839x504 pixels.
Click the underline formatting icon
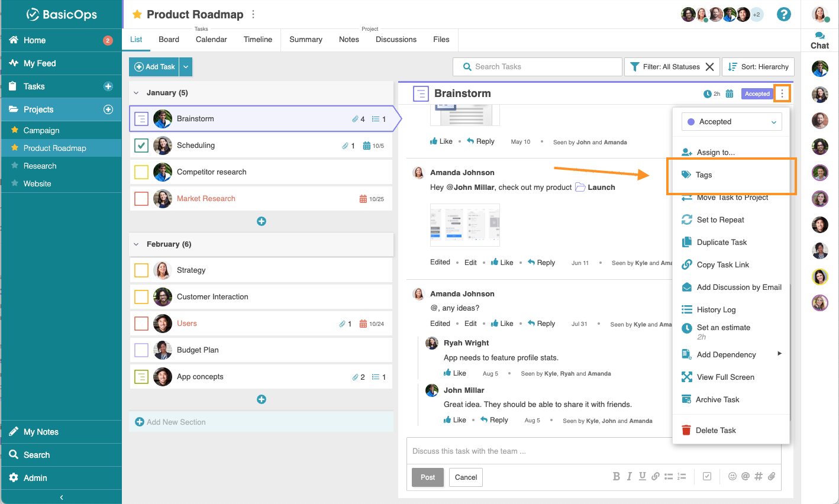point(642,476)
